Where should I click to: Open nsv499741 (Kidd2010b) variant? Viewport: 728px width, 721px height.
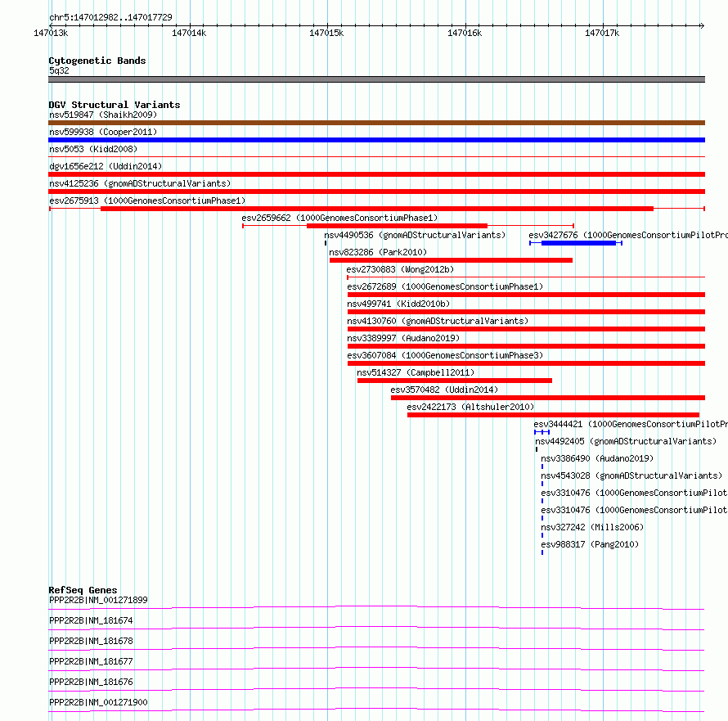pyautogui.click(x=399, y=304)
